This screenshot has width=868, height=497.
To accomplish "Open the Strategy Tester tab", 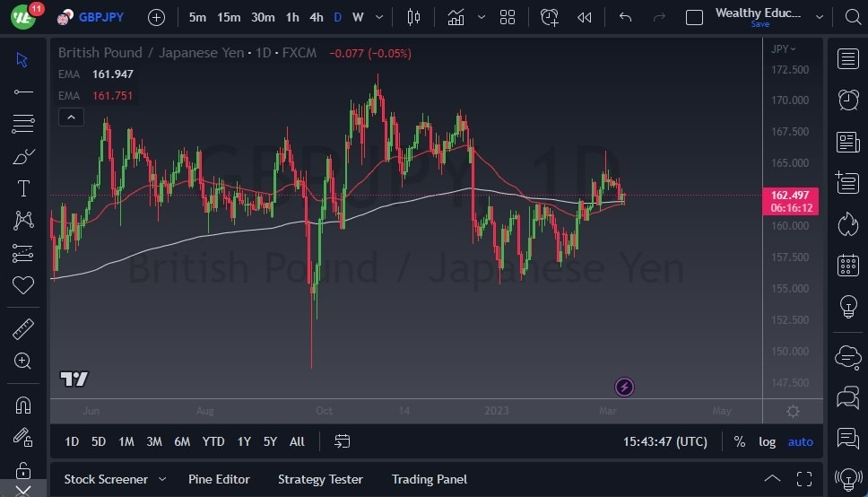I will click(320, 479).
